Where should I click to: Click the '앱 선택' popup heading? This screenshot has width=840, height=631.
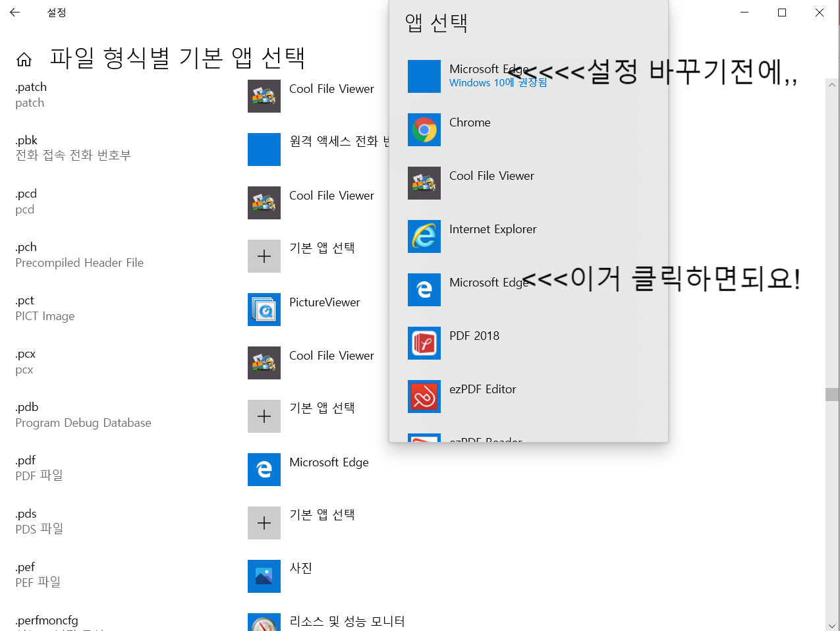pyautogui.click(x=436, y=23)
